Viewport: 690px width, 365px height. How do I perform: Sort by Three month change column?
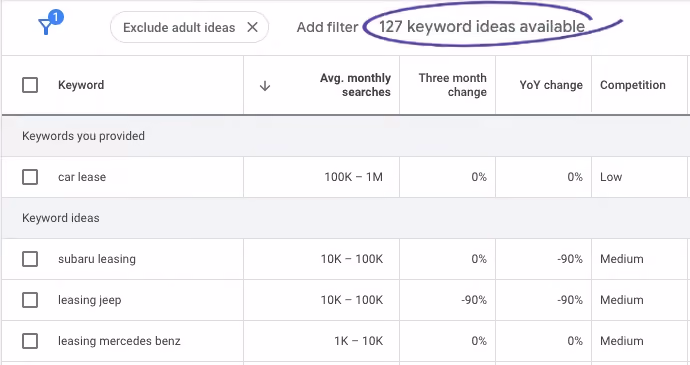click(452, 85)
